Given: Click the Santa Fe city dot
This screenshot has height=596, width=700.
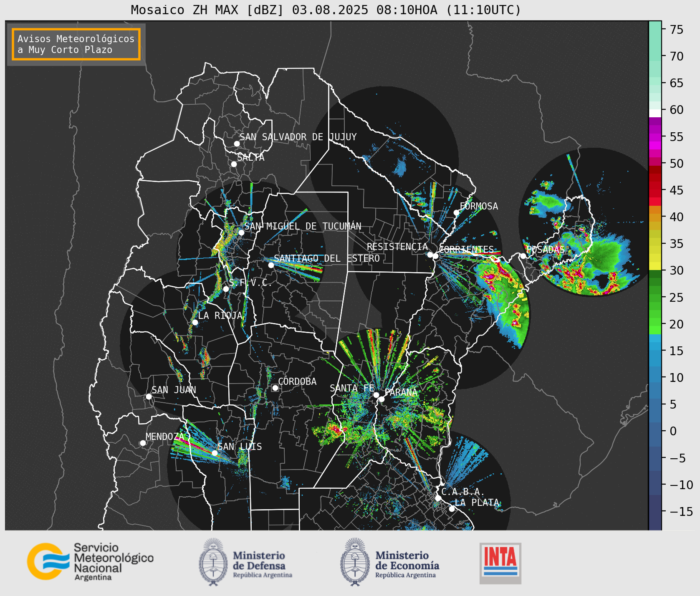Looking at the screenshot, I should [x=376, y=395].
